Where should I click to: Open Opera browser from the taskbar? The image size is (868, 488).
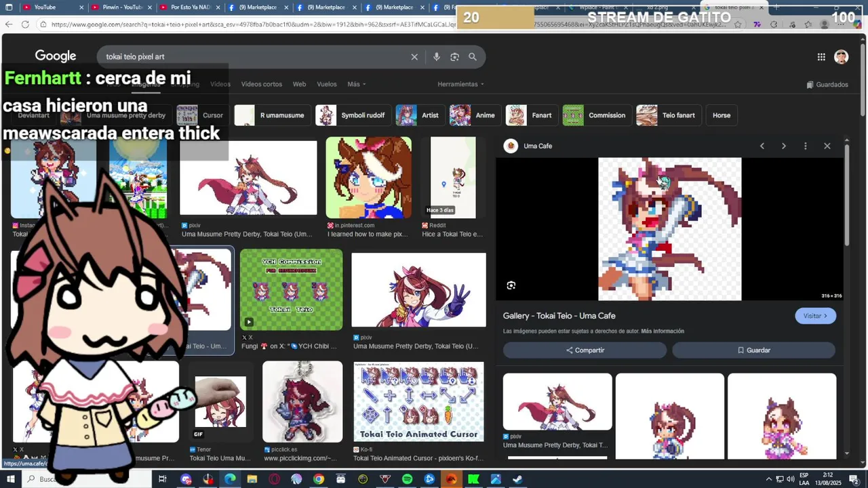coord(275,479)
